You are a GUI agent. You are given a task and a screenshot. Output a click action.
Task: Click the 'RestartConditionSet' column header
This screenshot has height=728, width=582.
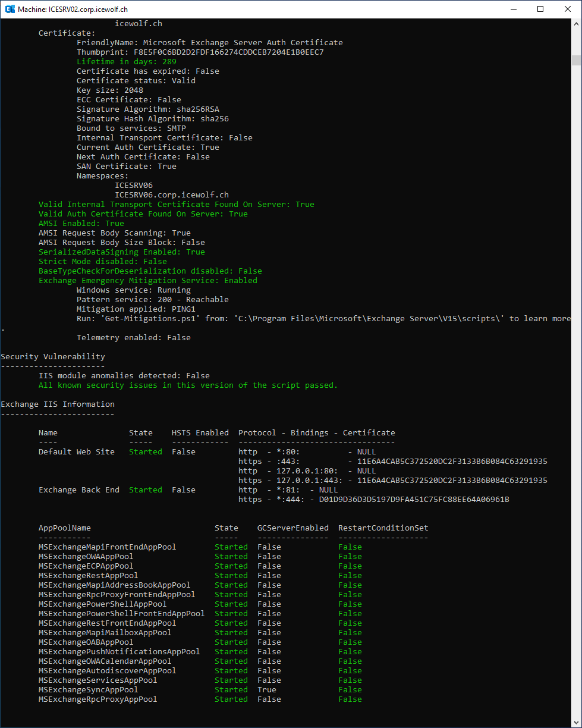coord(383,528)
